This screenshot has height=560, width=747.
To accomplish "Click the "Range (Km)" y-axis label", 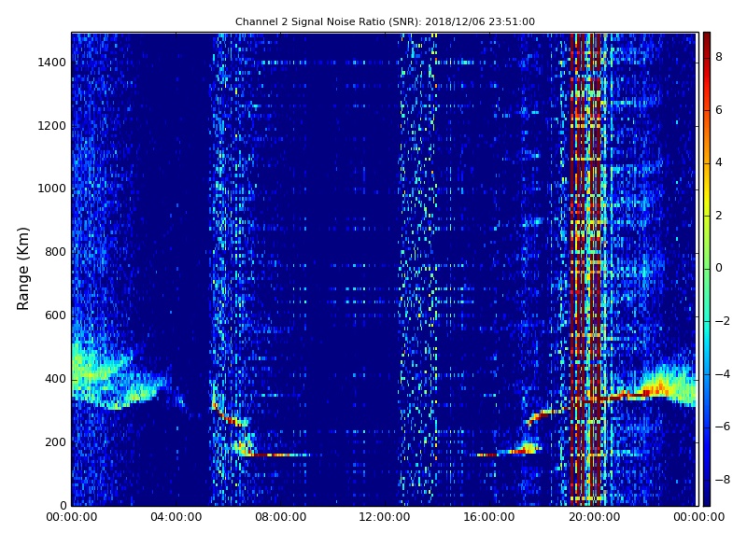I will coord(24,268).
